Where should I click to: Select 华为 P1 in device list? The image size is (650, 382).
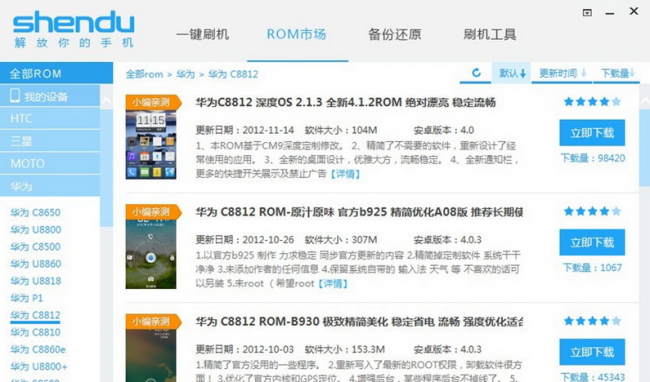tap(27, 298)
